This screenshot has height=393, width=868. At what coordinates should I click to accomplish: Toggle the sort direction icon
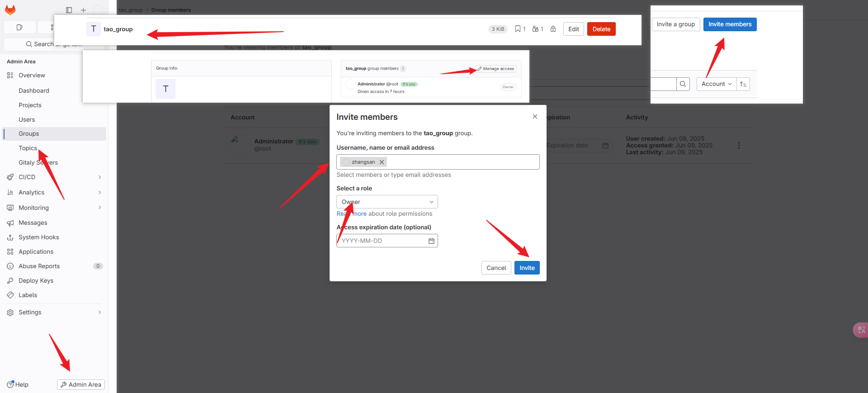click(743, 84)
